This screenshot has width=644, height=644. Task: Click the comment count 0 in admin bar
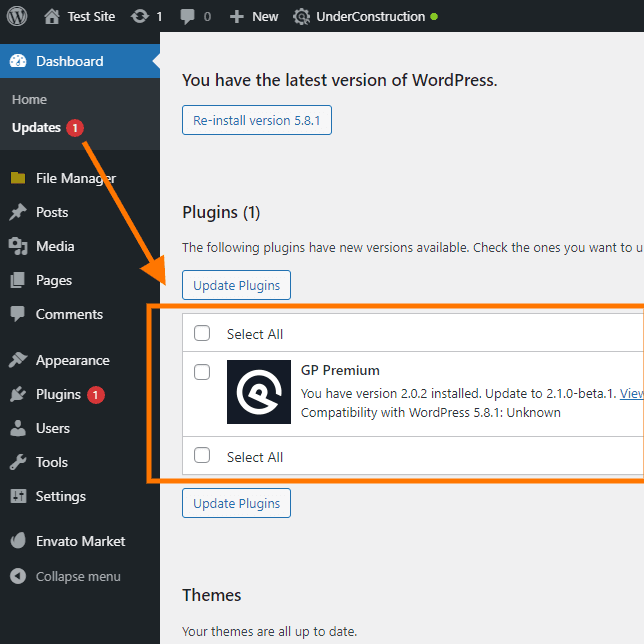pyautogui.click(x=207, y=17)
